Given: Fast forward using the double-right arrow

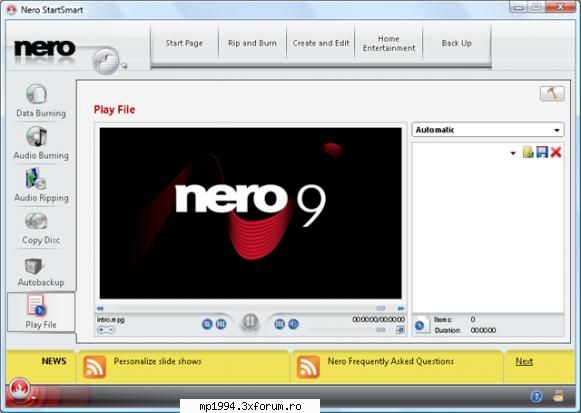Looking at the screenshot, I should [x=401, y=308].
